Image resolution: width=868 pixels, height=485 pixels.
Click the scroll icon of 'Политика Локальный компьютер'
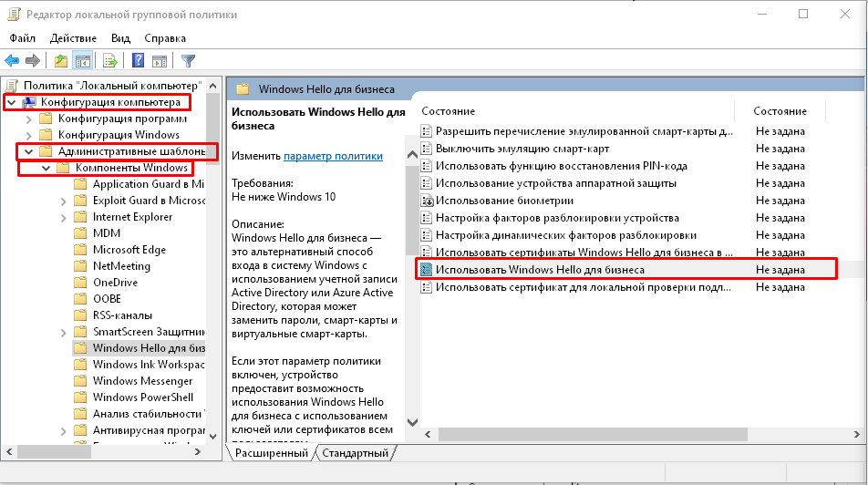tap(12, 86)
